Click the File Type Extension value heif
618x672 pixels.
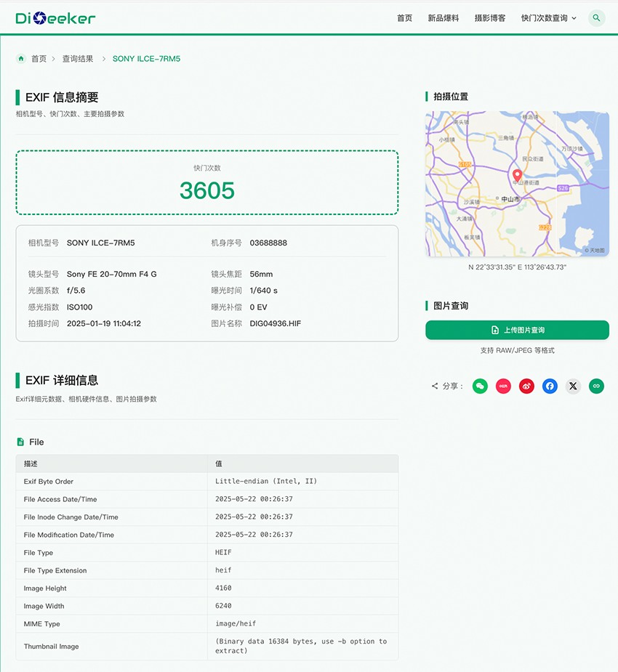point(223,570)
